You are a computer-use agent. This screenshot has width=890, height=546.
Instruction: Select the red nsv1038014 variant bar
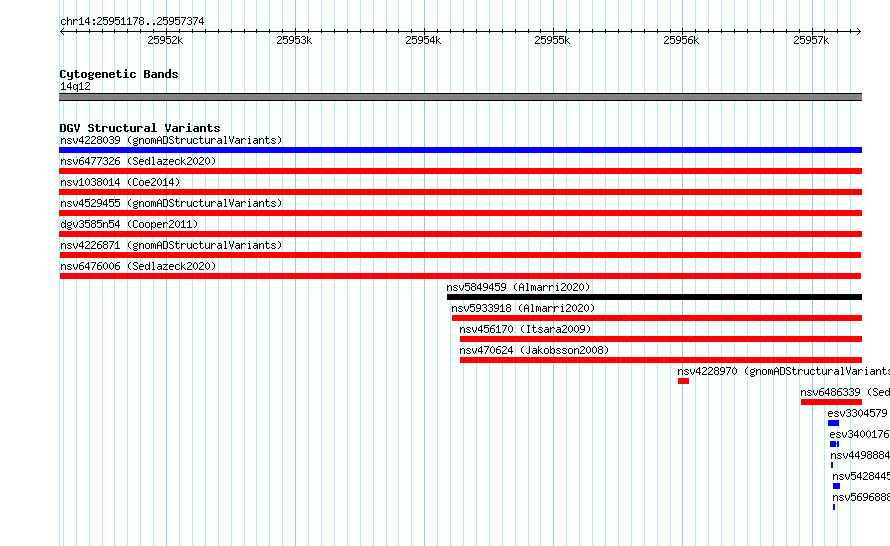click(460, 192)
